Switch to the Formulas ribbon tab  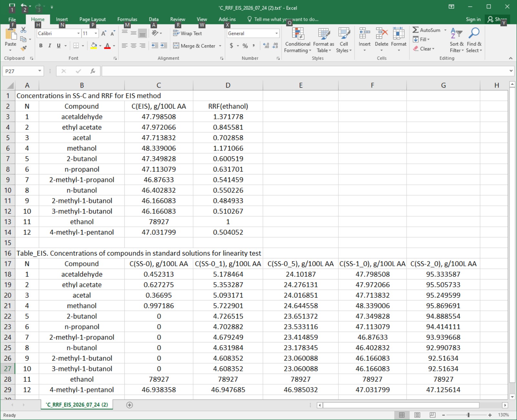pyautogui.click(x=127, y=19)
